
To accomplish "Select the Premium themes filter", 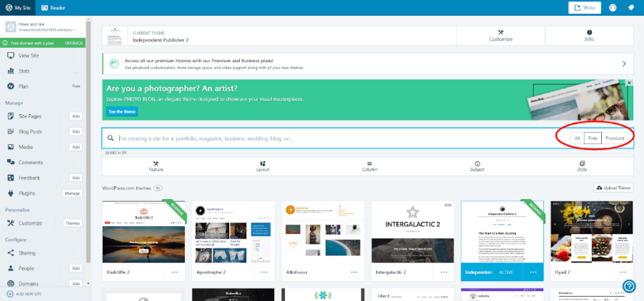I will pyautogui.click(x=615, y=138).
